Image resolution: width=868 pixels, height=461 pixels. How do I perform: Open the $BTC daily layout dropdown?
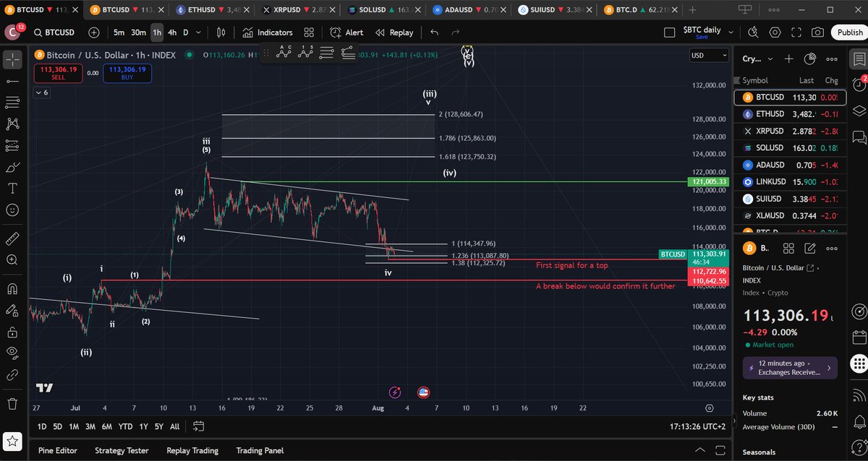[732, 33]
